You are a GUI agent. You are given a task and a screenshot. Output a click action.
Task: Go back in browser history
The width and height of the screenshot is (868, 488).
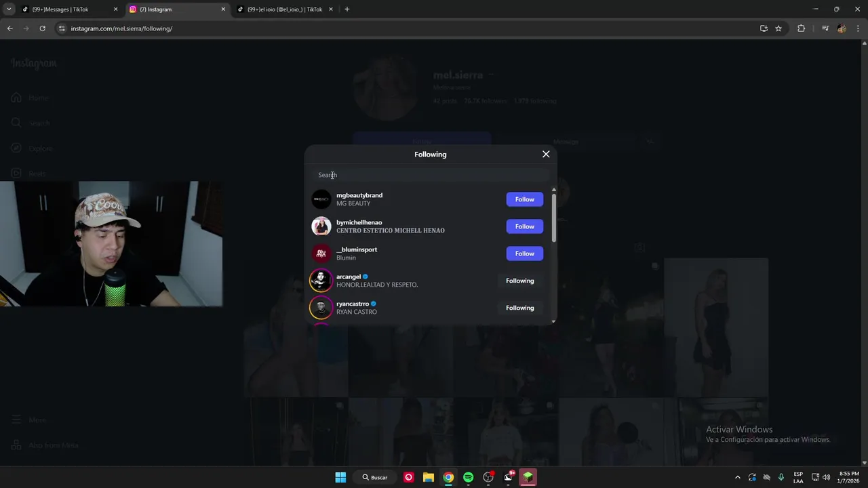click(10, 28)
